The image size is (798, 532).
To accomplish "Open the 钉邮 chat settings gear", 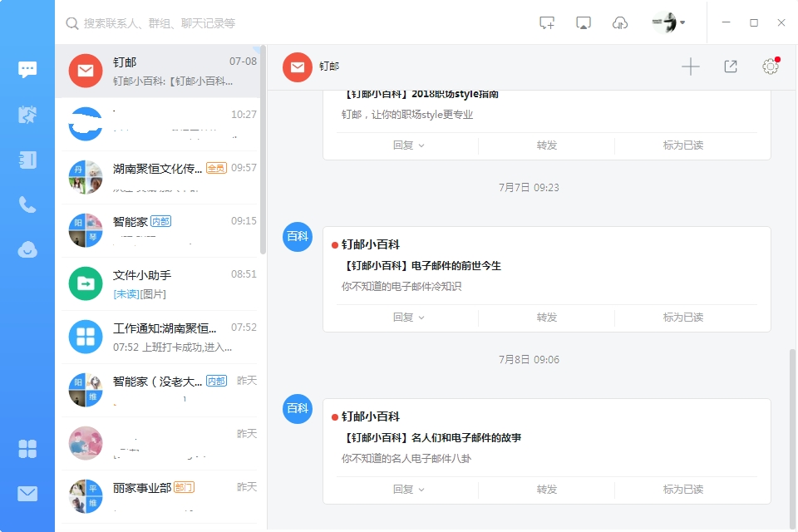I will point(770,66).
